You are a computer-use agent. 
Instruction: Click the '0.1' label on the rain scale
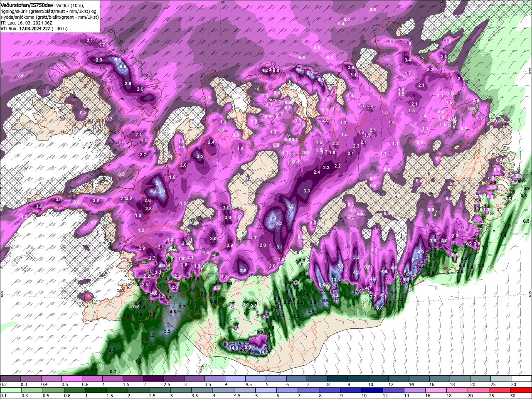[x=3, y=396]
